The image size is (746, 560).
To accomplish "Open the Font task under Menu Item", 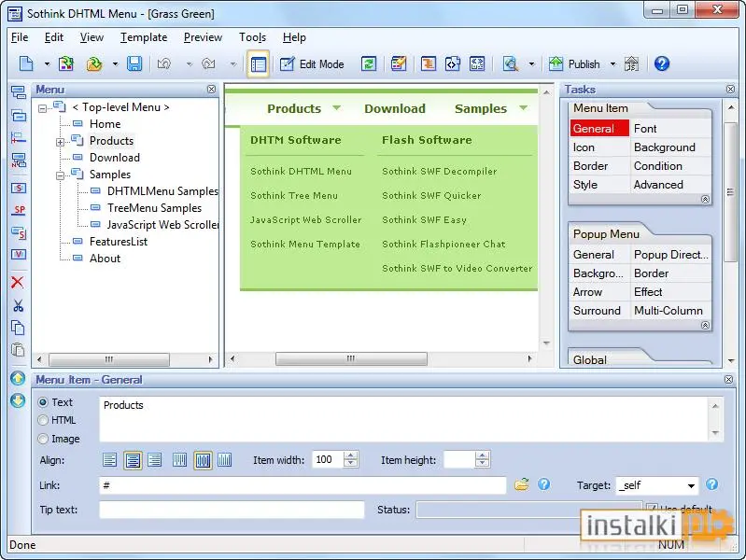I will pos(645,129).
